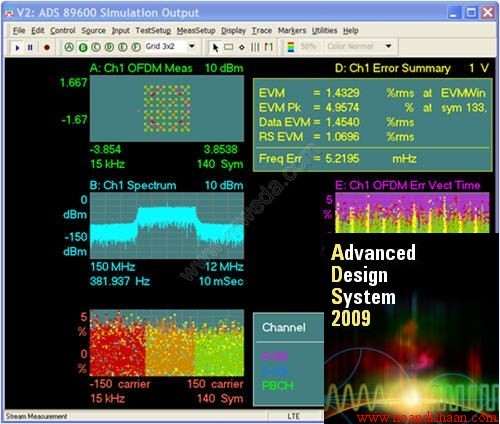The width and height of the screenshot is (500, 424).
Task: Select the rectangle zoom box tool
Action: coord(229,47)
